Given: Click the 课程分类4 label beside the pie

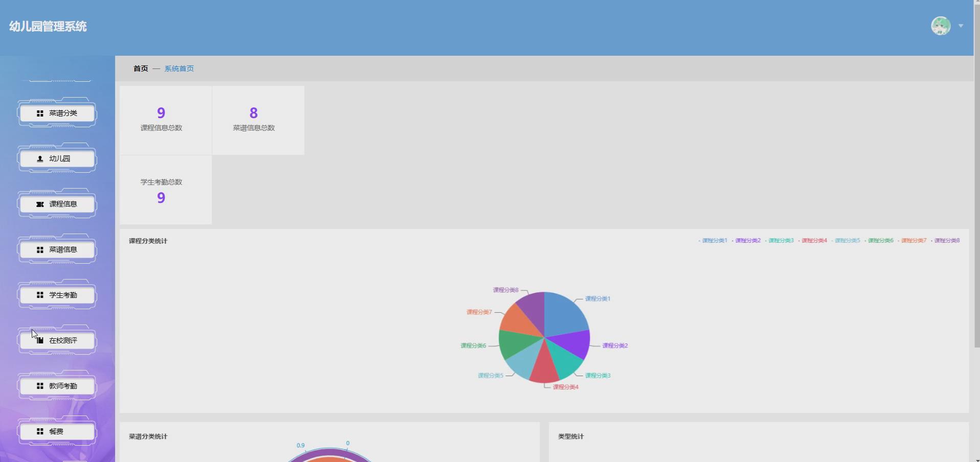Looking at the screenshot, I should pos(566,387).
